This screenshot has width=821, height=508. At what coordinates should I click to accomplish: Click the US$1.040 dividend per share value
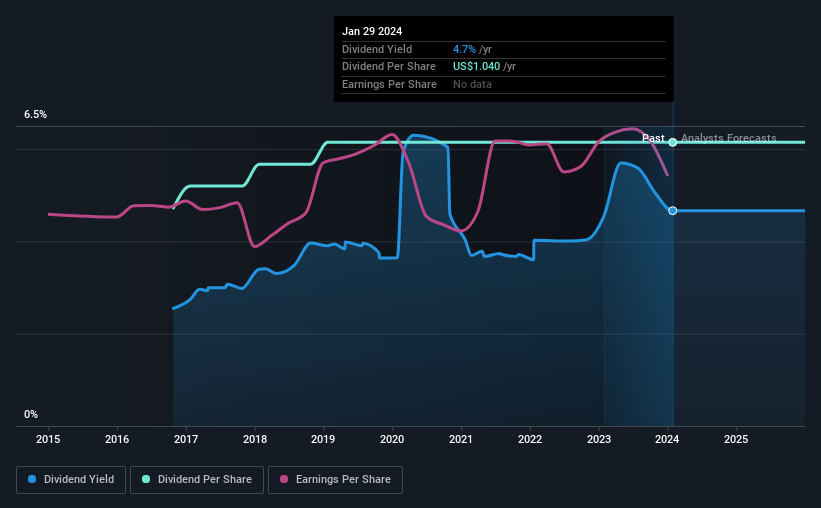[x=476, y=67]
